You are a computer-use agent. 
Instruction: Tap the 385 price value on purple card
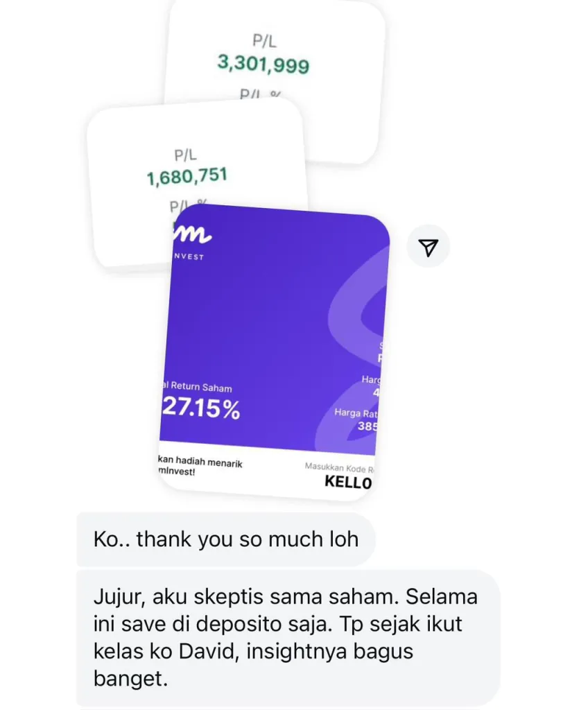[367, 426]
